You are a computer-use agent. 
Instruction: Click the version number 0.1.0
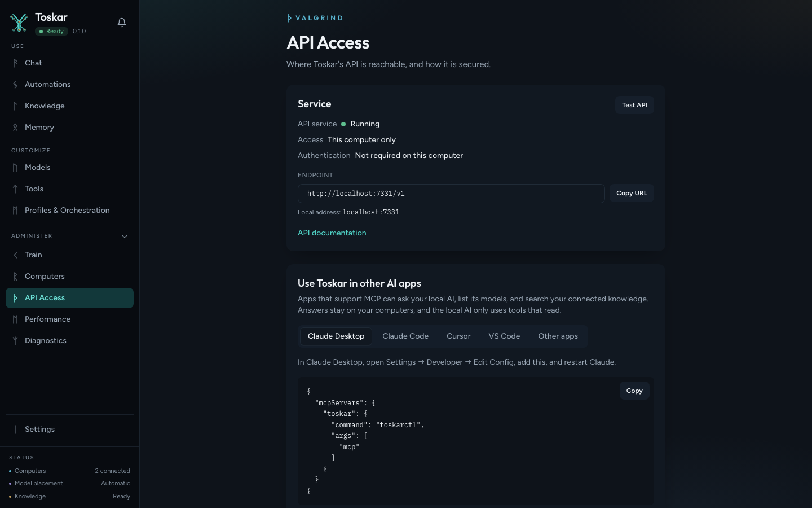click(80, 32)
